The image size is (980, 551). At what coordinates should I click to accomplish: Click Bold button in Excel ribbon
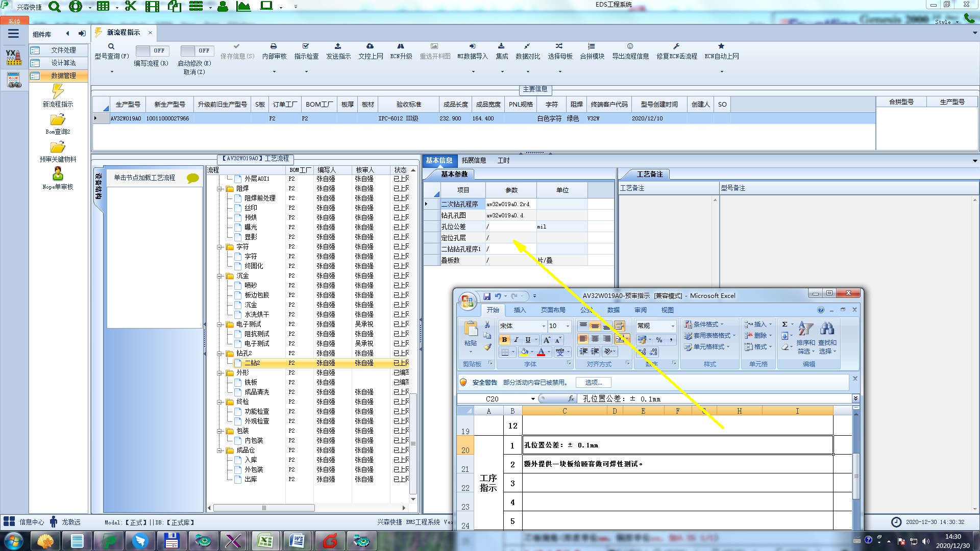point(504,340)
